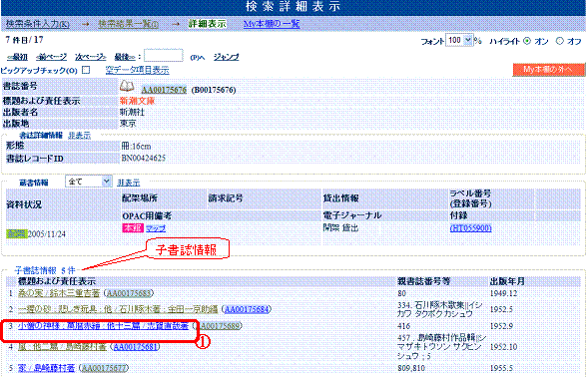This screenshot has height=377, width=588.
Task: Click parent number 809,810 cell
Action: tap(411, 368)
